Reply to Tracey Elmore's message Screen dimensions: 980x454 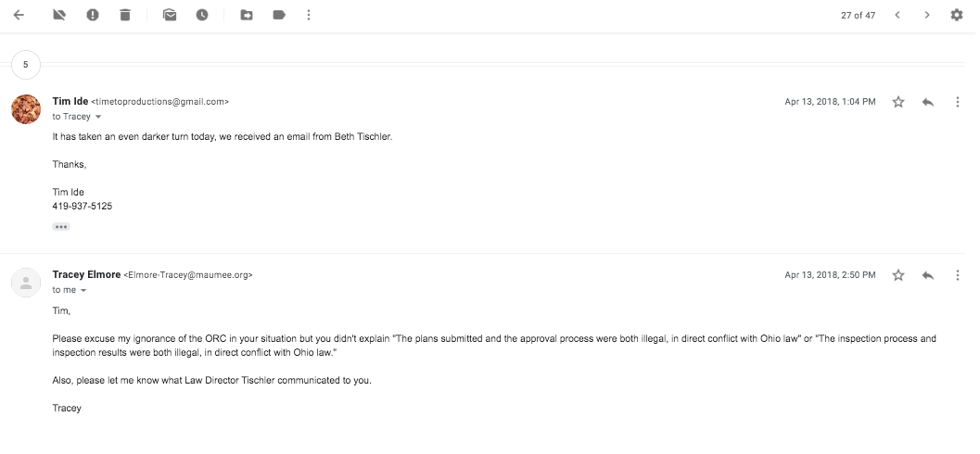tap(927, 275)
